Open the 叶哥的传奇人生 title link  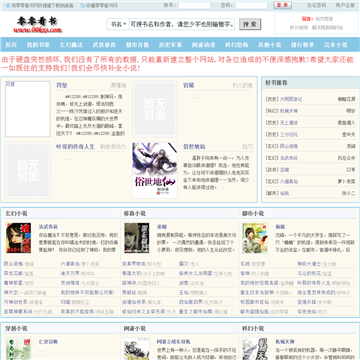coord(75,146)
